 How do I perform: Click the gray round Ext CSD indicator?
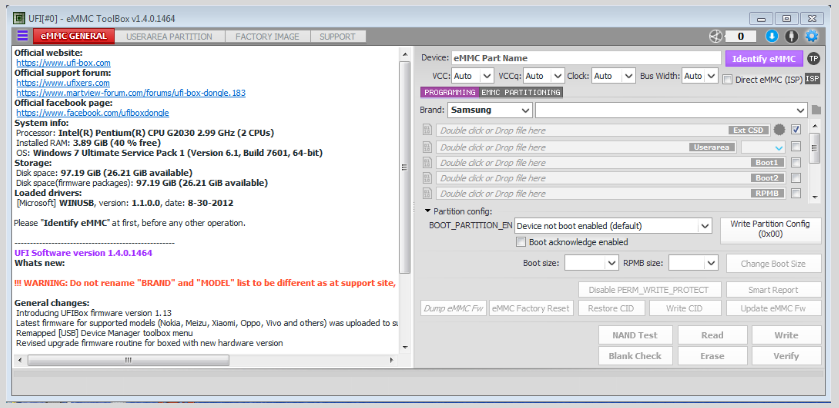tap(779, 130)
